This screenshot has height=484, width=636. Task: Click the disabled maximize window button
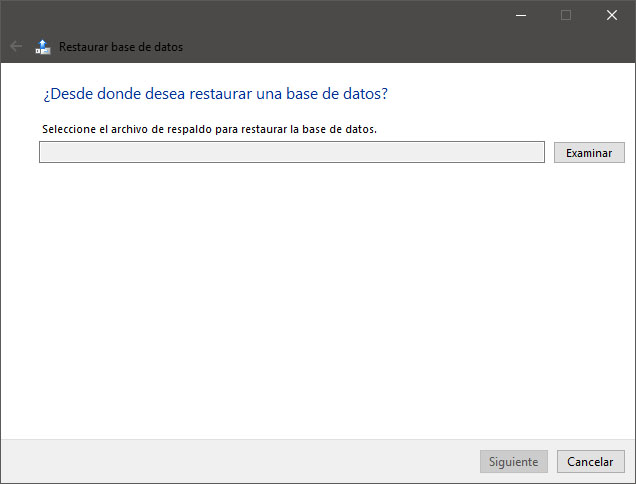click(566, 15)
